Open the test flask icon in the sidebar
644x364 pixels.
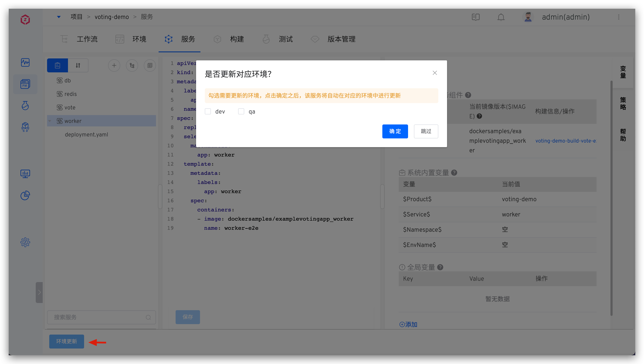(25, 105)
